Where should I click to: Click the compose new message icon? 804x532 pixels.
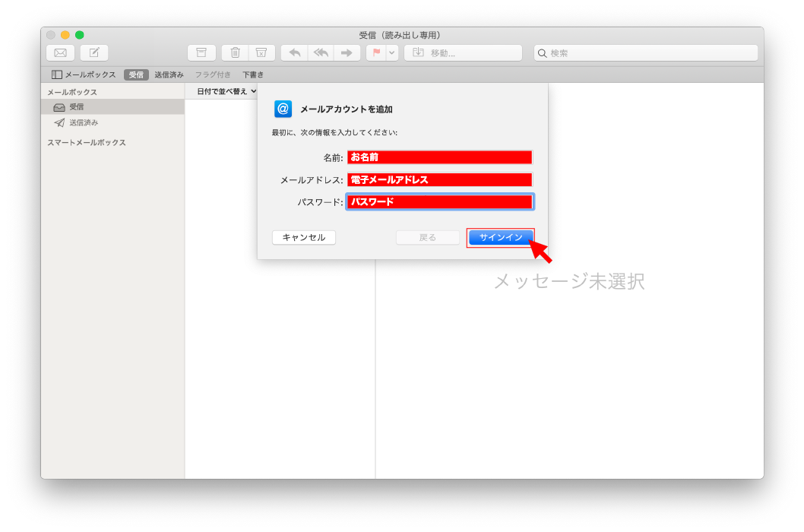[94, 52]
